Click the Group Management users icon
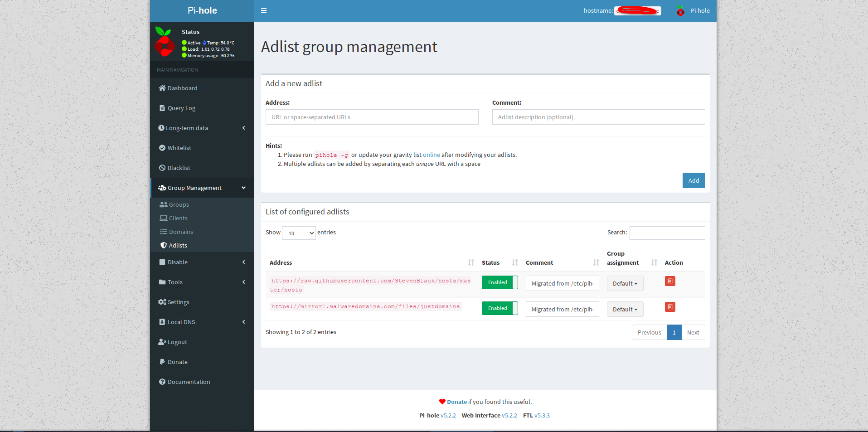The image size is (868, 432). tap(162, 188)
